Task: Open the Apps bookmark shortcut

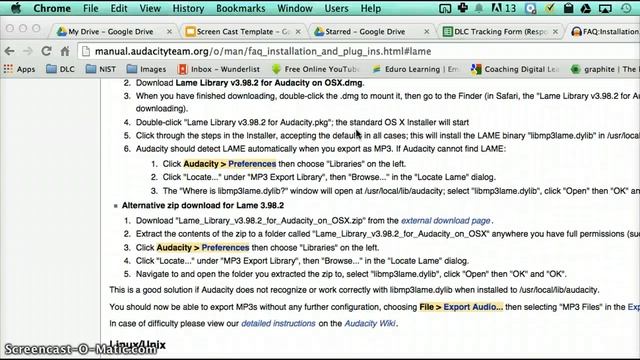Action: tap(19, 69)
